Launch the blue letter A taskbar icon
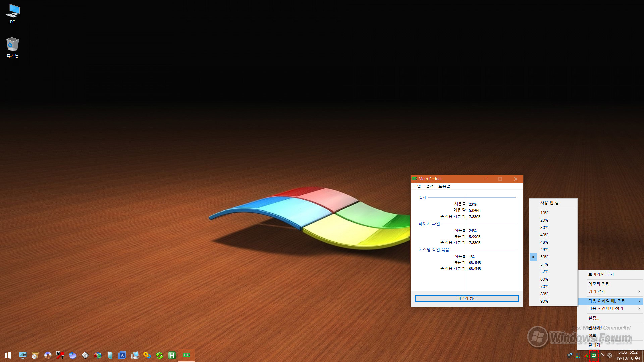Image resolution: width=644 pixels, height=362 pixels. tap(122, 355)
